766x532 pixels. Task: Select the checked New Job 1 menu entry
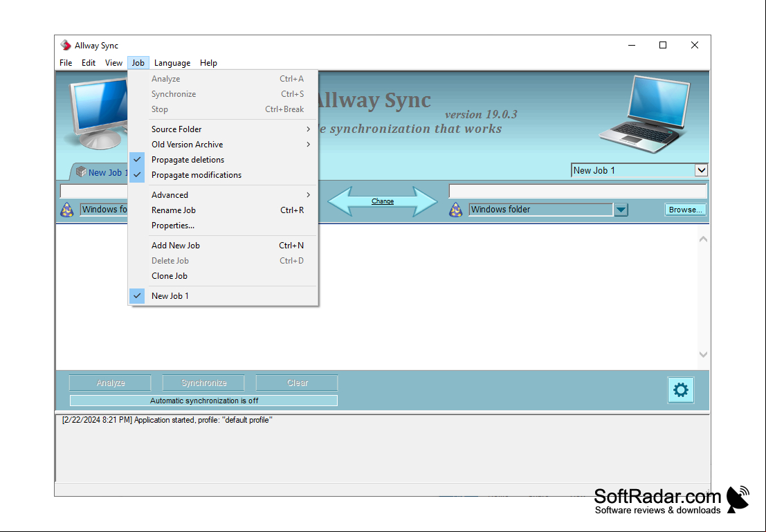pos(224,296)
